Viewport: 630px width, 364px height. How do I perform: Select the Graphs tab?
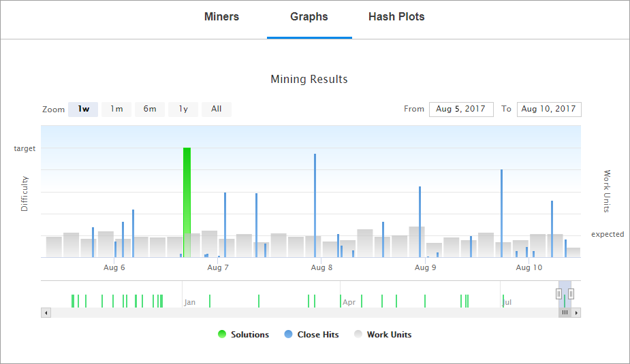pyautogui.click(x=309, y=16)
